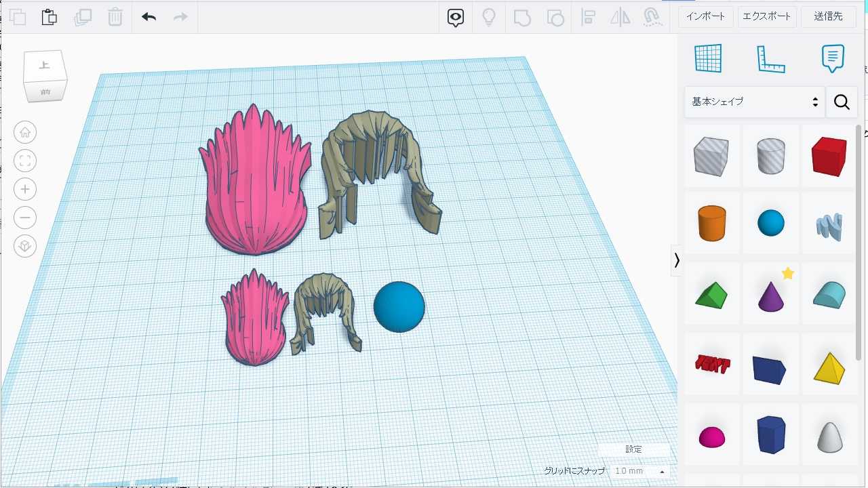
Task: Click the Align tool icon
Action: coord(589,17)
